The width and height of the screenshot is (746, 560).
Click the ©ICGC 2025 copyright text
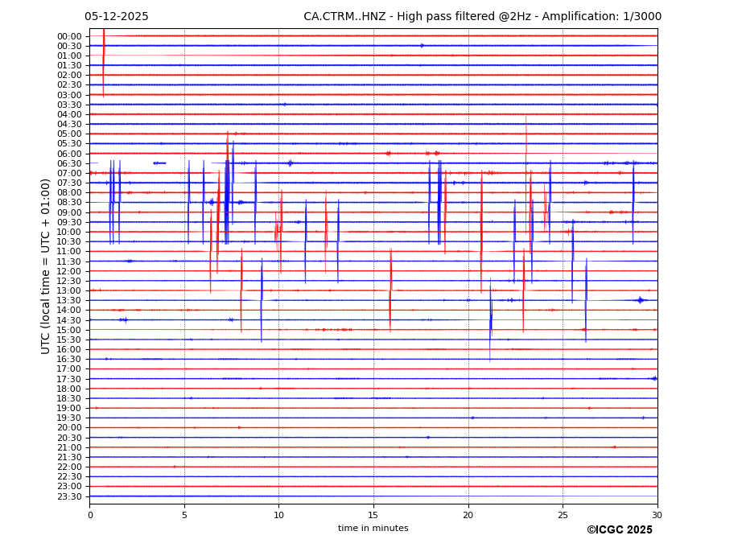[x=619, y=530]
